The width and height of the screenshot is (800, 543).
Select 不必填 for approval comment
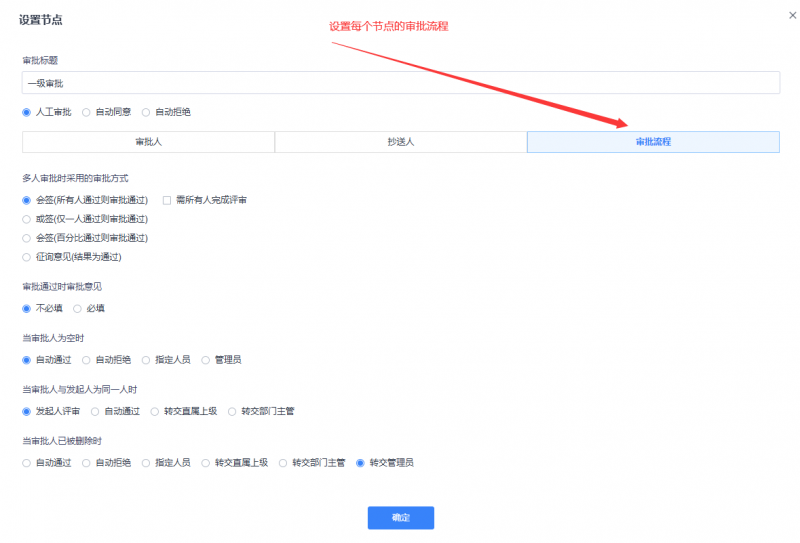coord(27,308)
